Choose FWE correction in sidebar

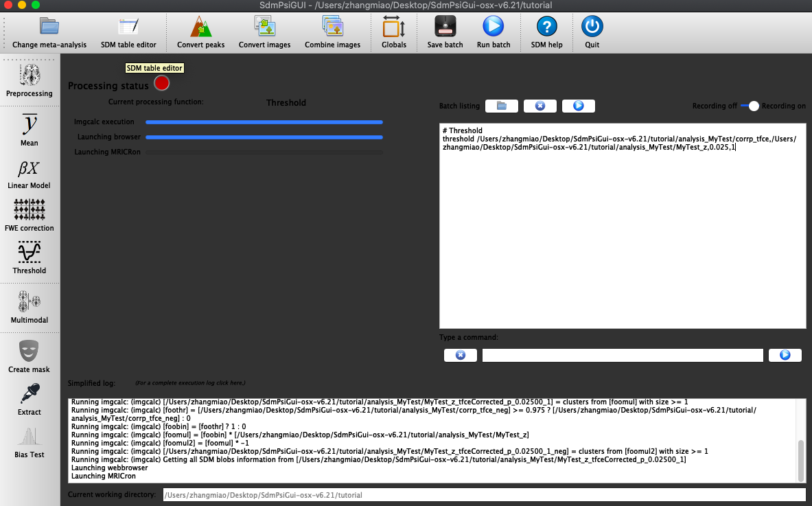[30, 214]
